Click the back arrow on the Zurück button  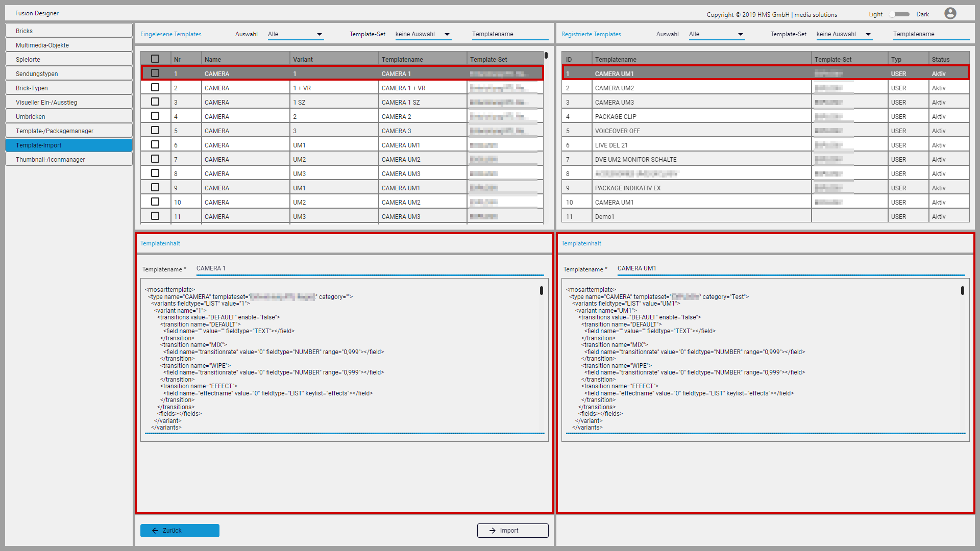click(x=155, y=531)
